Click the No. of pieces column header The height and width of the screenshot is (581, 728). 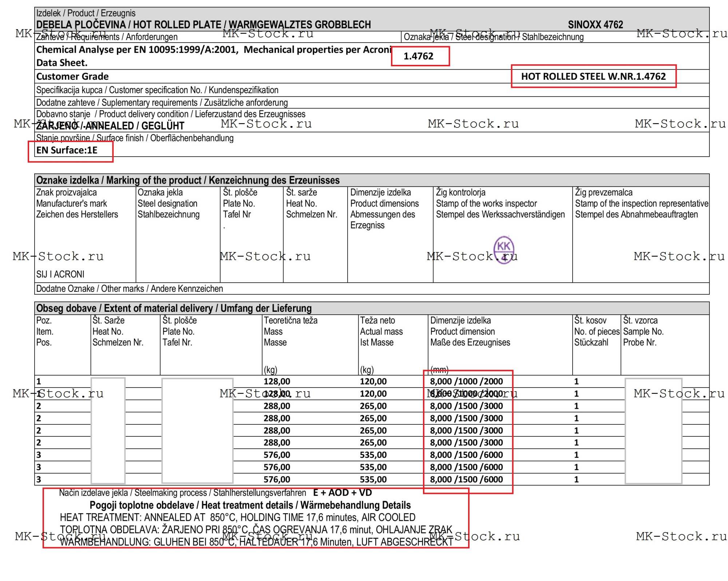597,331
